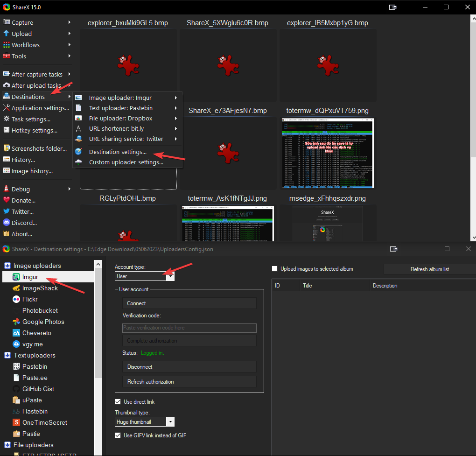This screenshot has height=456, width=476.
Task: Click the Application settings wrench icon
Action: click(7, 108)
